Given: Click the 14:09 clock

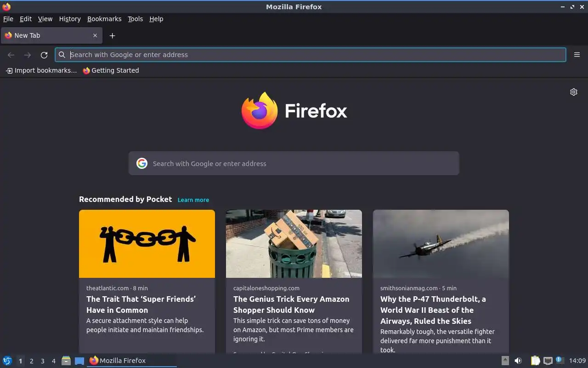Looking at the screenshot, I should pyautogui.click(x=577, y=361).
